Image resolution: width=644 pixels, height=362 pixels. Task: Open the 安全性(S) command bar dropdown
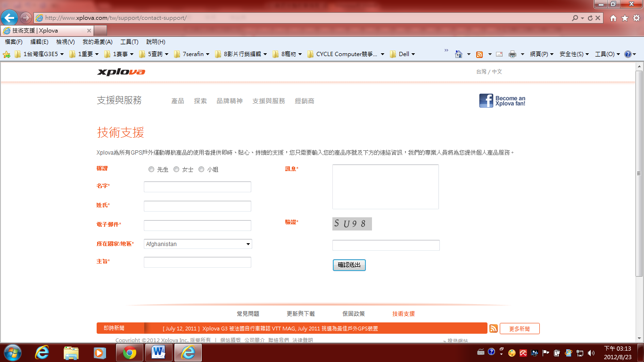[x=574, y=54]
